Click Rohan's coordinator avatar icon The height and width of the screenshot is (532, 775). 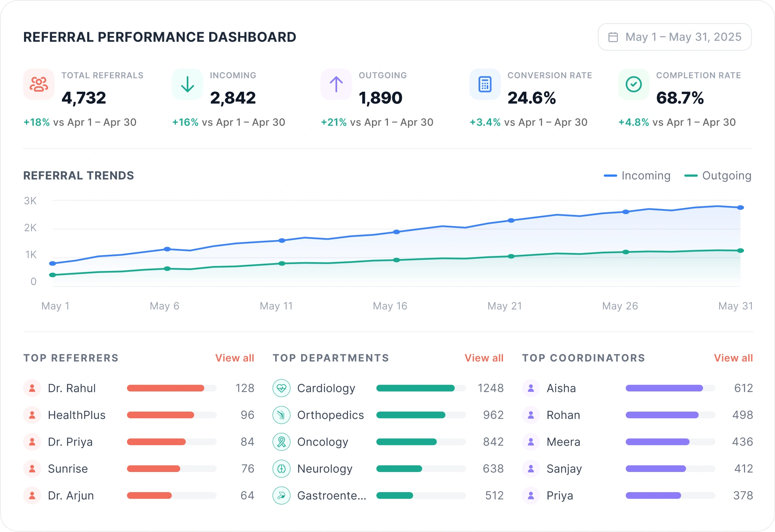click(531, 415)
